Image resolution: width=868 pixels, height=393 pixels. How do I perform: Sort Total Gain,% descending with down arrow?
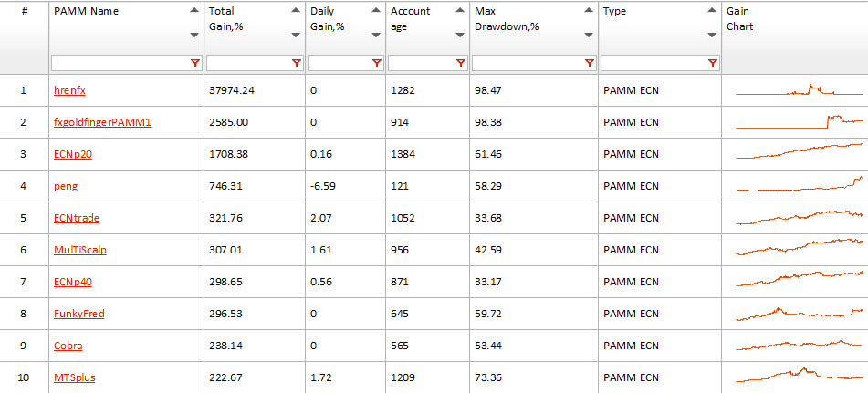click(296, 35)
